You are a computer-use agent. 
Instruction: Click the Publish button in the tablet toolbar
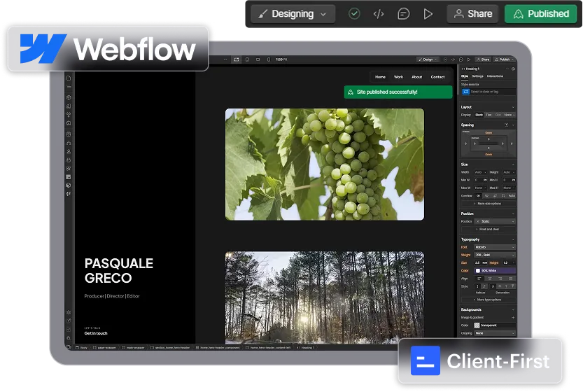(503, 59)
